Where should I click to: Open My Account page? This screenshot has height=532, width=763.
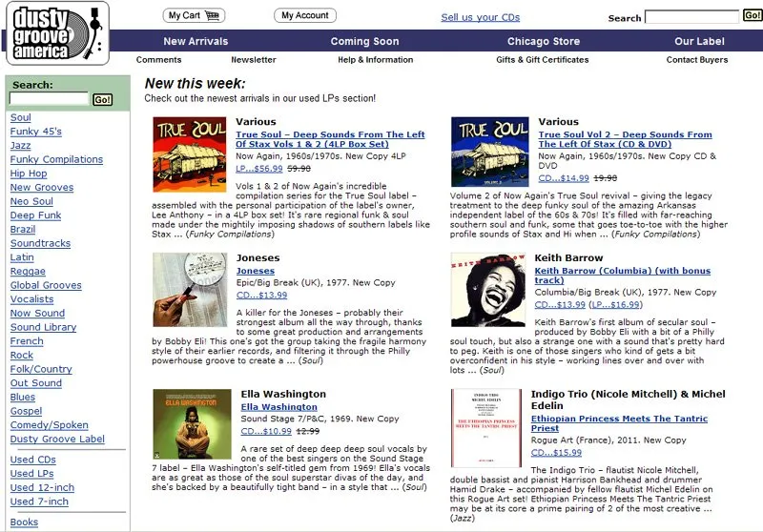(x=305, y=15)
